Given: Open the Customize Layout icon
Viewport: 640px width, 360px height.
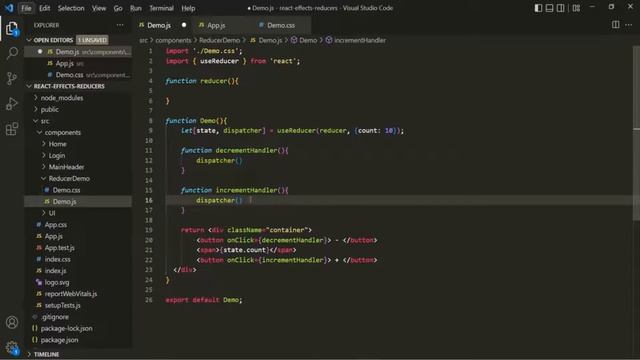Looking at the screenshot, I should (x=576, y=8).
